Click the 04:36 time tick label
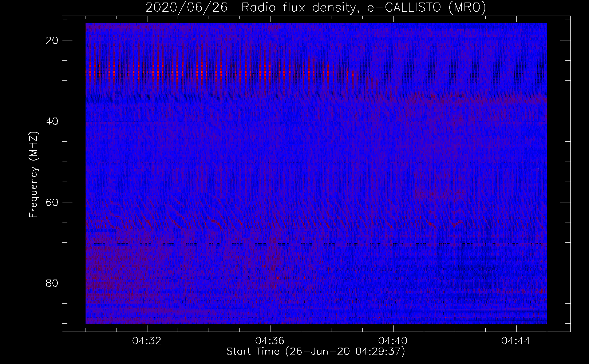 click(270, 341)
